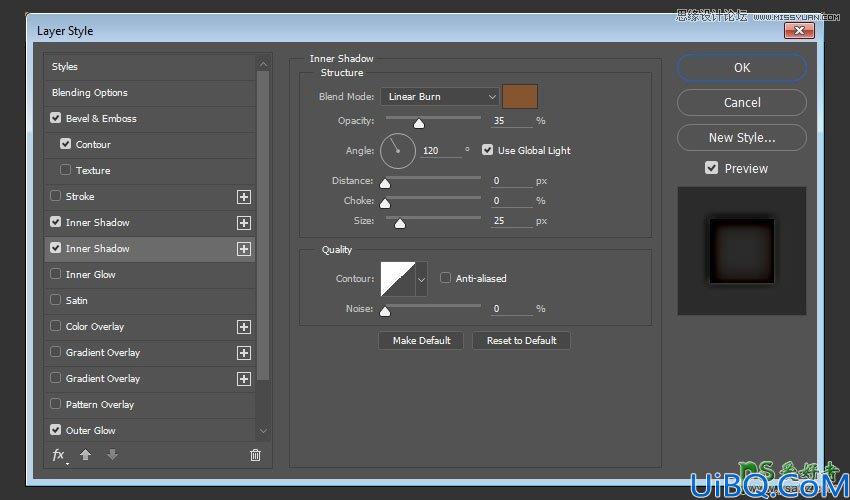850x500 pixels.
Task: Select the Outer Glow row label
Action: pos(91,431)
